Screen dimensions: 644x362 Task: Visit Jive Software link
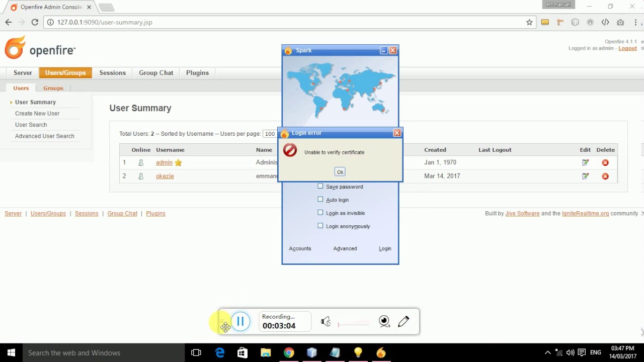pos(522,214)
